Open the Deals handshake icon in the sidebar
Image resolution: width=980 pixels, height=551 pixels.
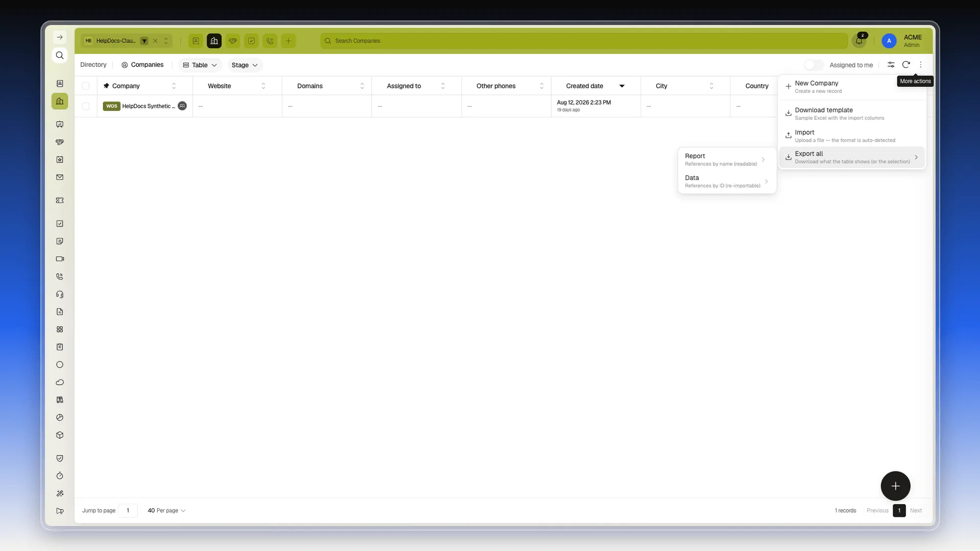(x=60, y=142)
